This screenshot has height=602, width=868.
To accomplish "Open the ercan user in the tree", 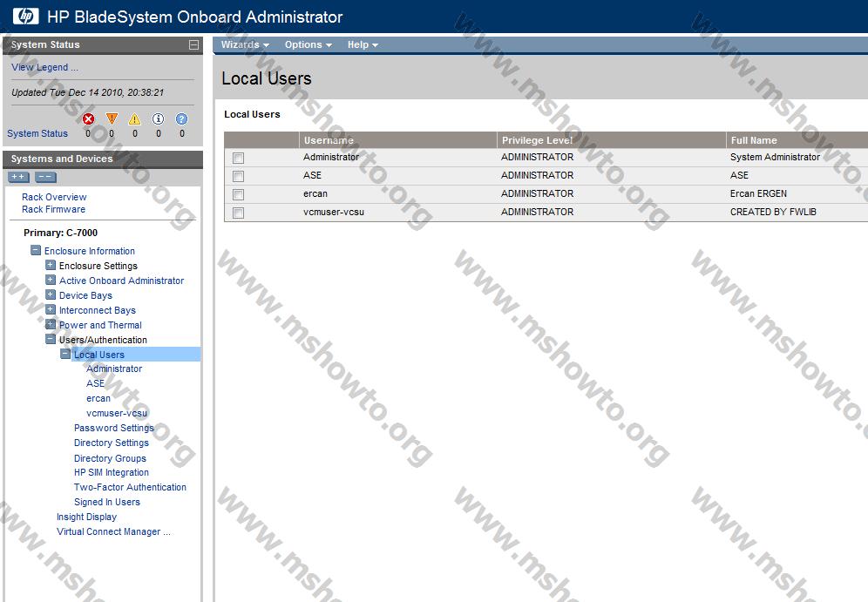I will 98,398.
